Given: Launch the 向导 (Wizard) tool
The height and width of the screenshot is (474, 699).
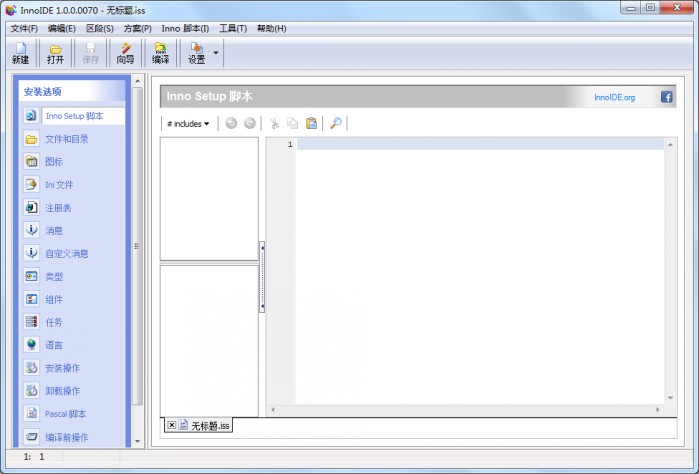Looking at the screenshot, I should pyautogui.click(x=125, y=53).
